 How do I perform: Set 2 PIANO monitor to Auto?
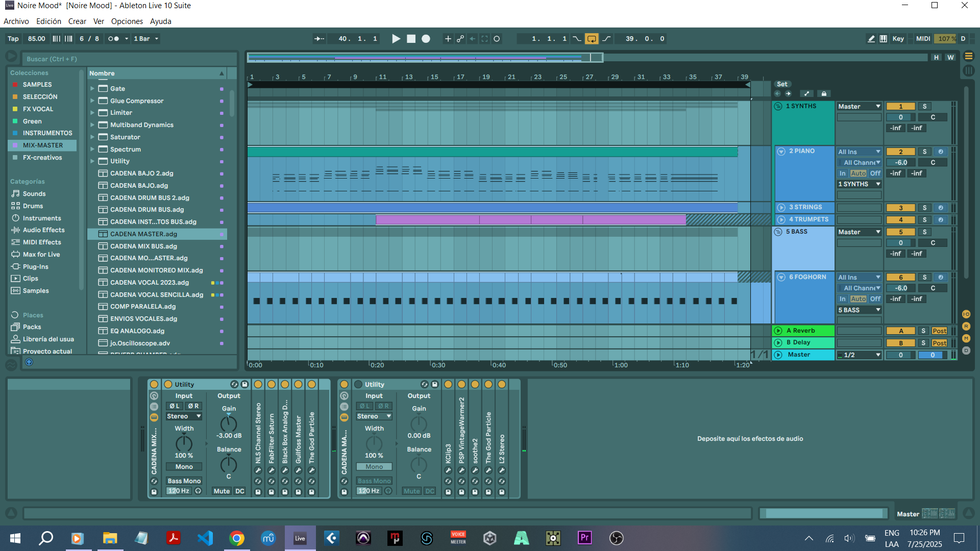point(858,173)
